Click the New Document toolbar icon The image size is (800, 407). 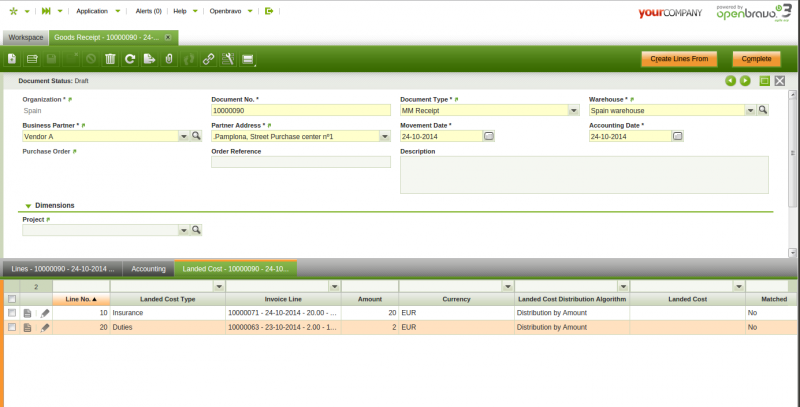(x=12, y=60)
